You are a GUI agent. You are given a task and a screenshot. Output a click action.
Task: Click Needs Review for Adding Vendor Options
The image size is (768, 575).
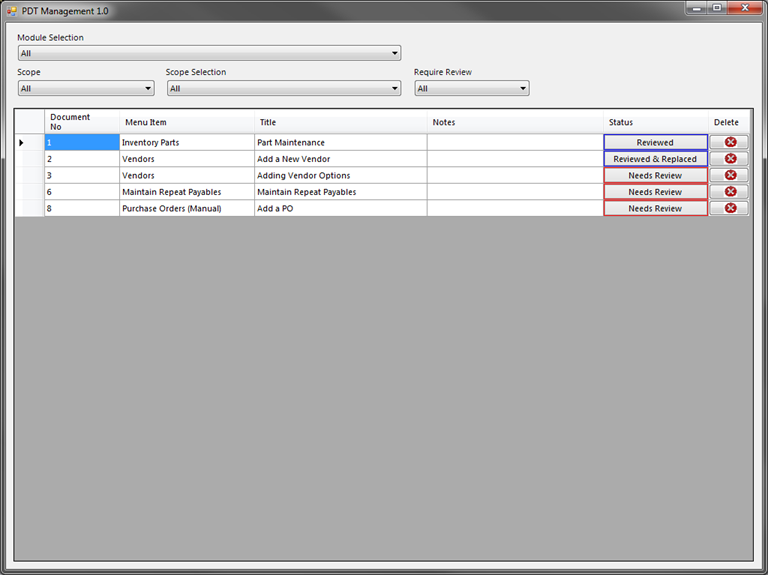[x=655, y=175]
